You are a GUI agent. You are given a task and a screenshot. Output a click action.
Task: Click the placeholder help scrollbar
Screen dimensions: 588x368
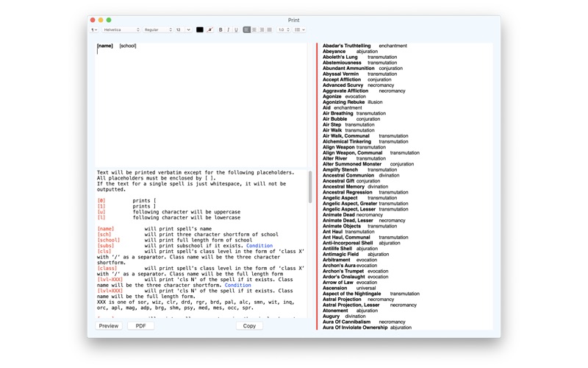click(x=310, y=187)
